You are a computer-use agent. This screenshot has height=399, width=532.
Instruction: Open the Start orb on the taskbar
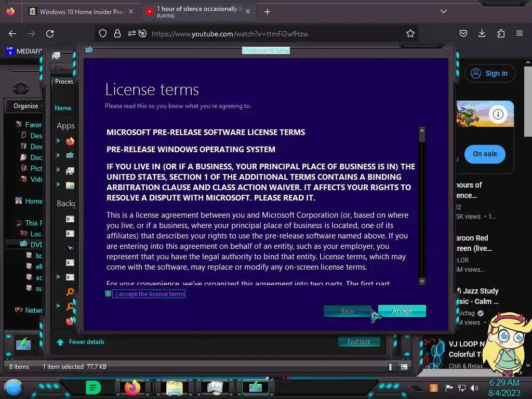(x=14, y=388)
